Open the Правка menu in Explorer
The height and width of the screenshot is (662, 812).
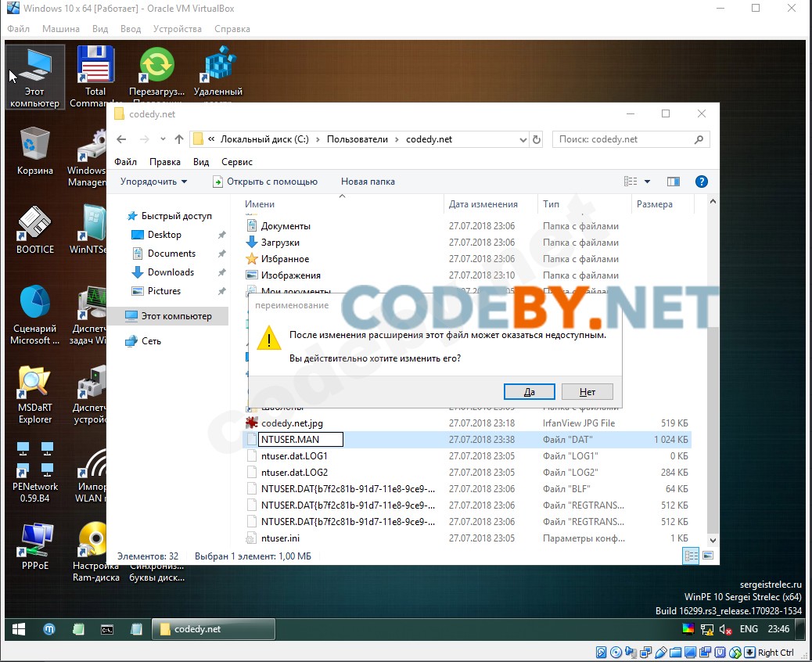[165, 162]
